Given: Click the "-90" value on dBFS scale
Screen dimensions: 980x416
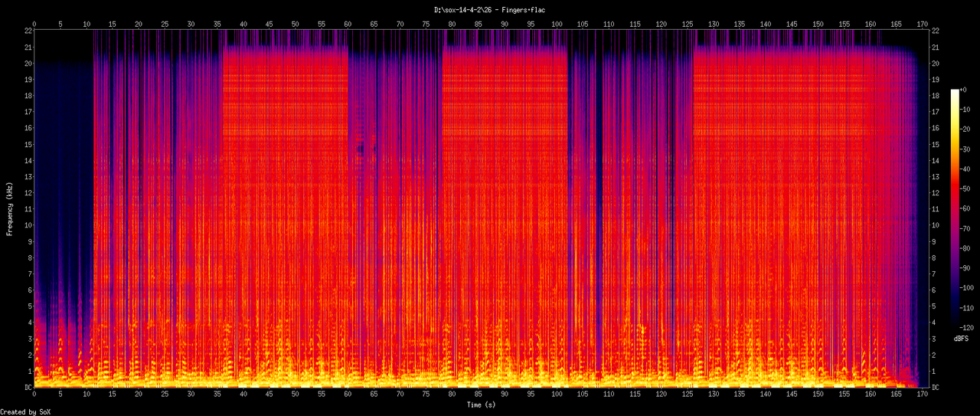Looking at the screenshot, I should [966, 268].
